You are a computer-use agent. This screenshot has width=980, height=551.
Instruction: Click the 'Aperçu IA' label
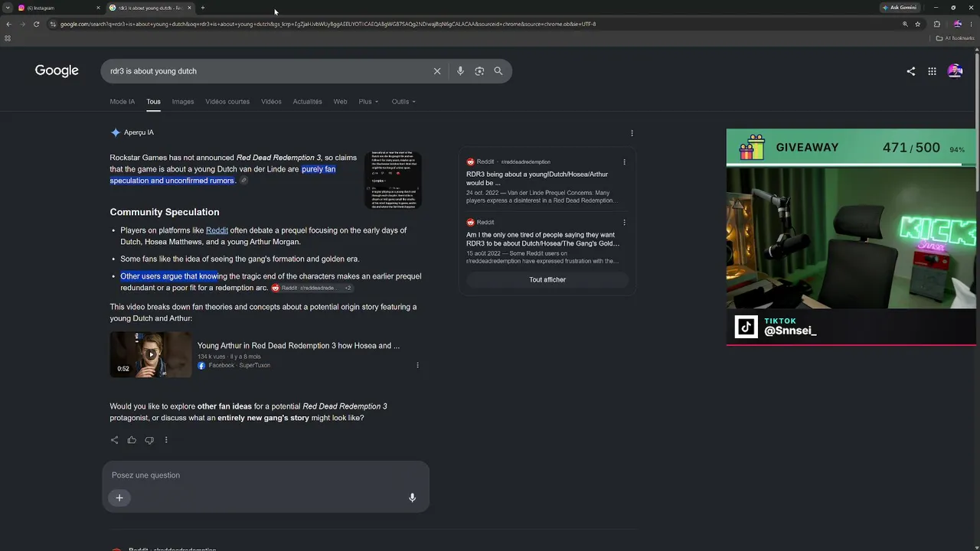tap(139, 132)
